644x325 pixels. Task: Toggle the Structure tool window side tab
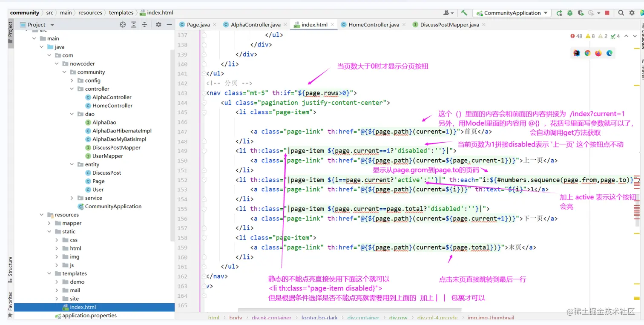pyautogui.click(x=11, y=270)
